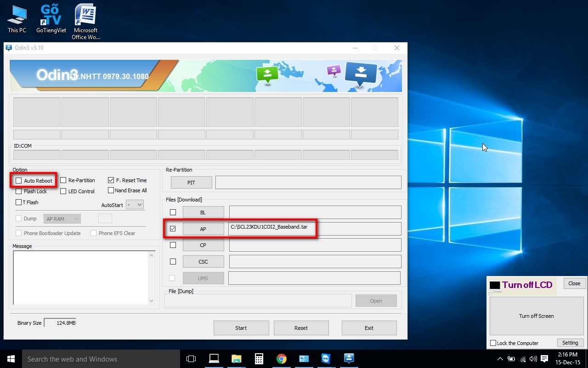The image size is (588, 368).
Task: Enable Flash Lock checkbox
Action: point(19,191)
